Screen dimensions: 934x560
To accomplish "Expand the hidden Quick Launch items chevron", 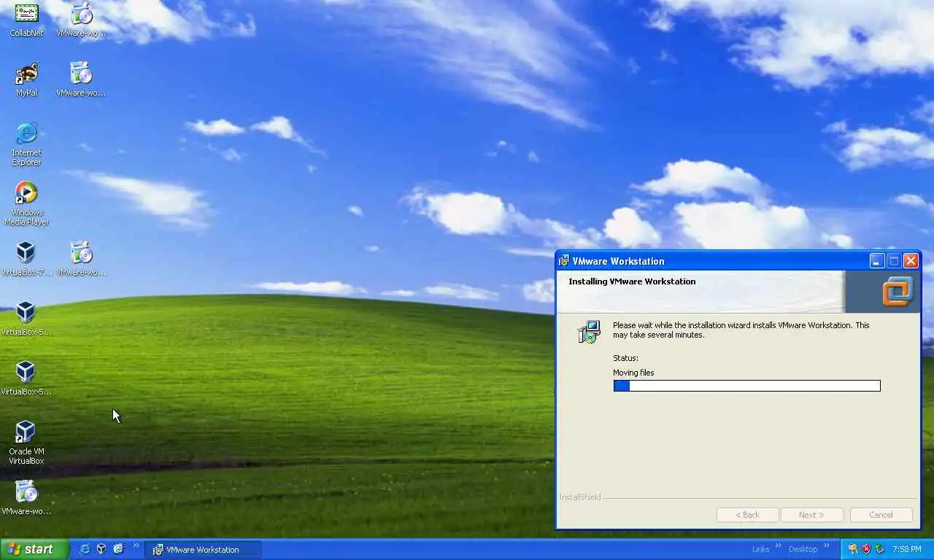I will pos(136,545).
